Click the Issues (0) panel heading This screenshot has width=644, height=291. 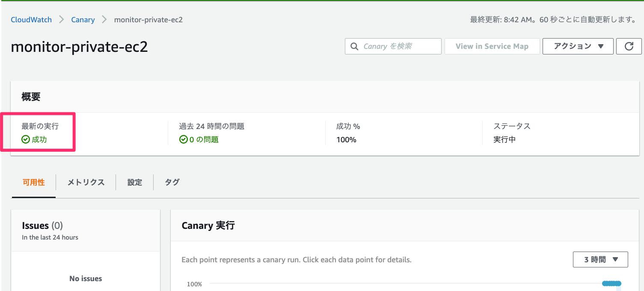(42, 225)
